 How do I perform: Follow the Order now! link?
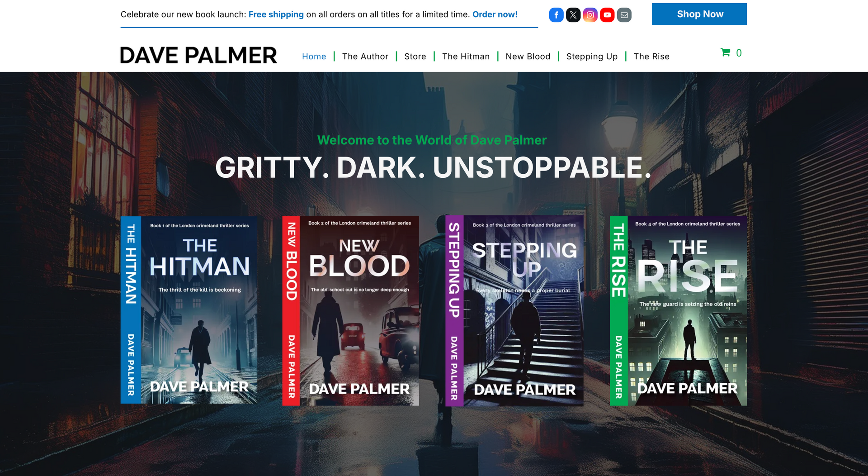pos(495,14)
